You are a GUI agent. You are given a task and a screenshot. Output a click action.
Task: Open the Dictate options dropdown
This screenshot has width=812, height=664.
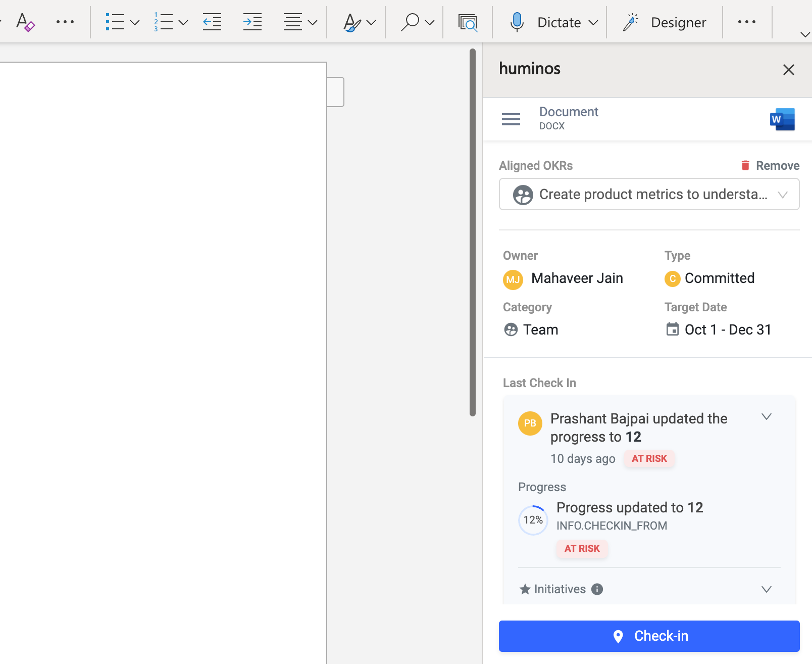[594, 23]
